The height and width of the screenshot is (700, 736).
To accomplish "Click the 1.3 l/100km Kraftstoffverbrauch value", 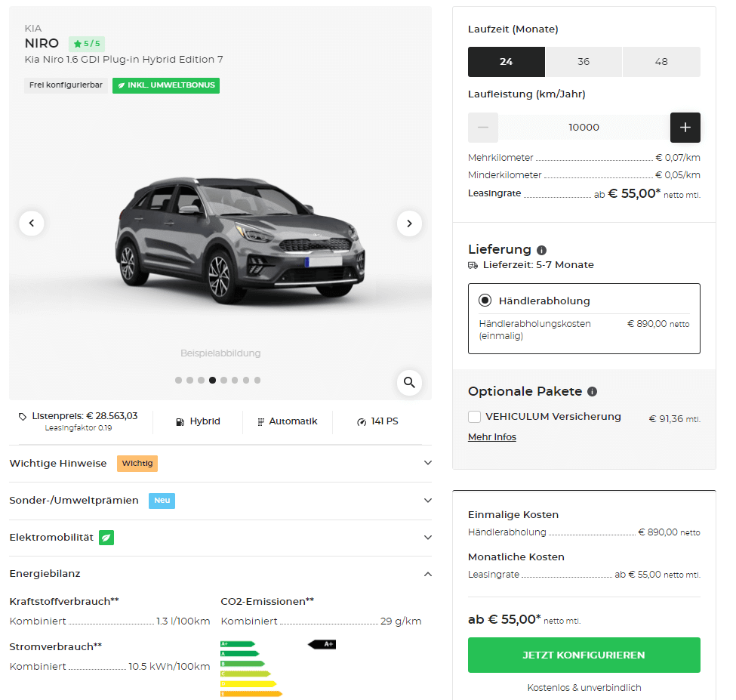I will point(183,621).
